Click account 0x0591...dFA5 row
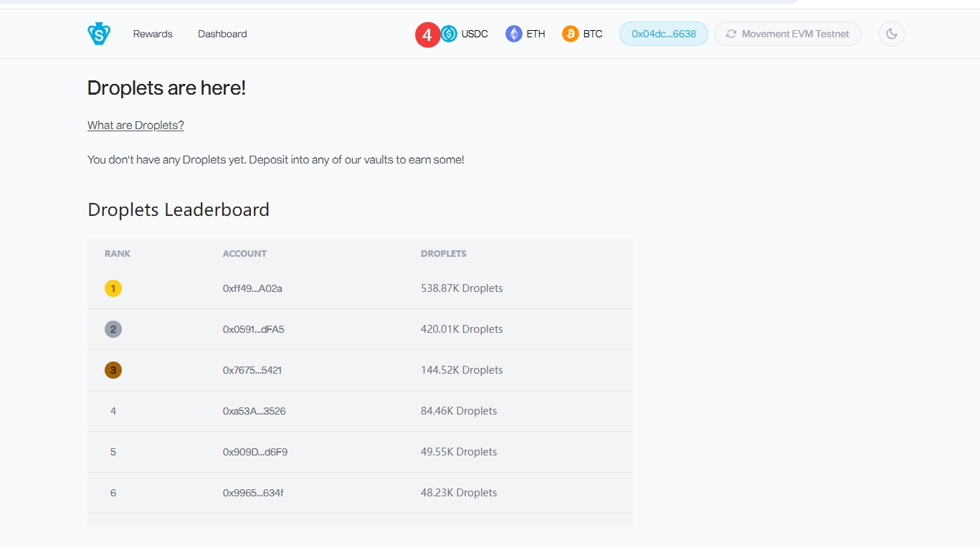This screenshot has width=980, height=548. [253, 329]
